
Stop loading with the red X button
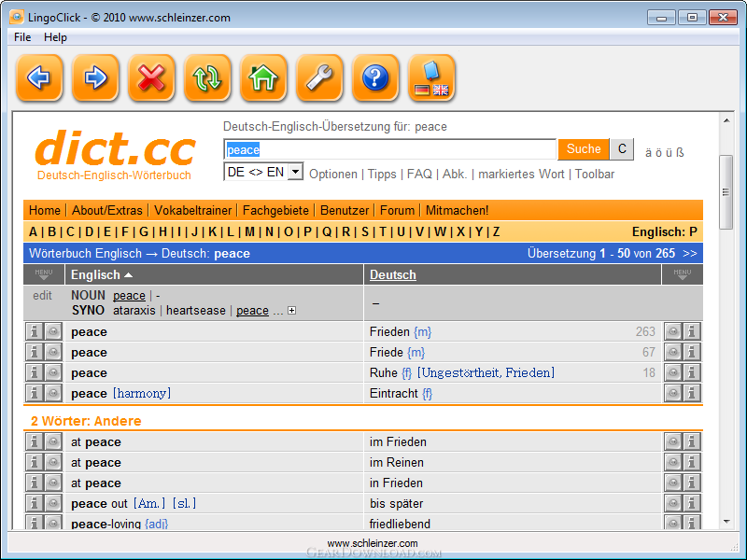[x=151, y=77]
